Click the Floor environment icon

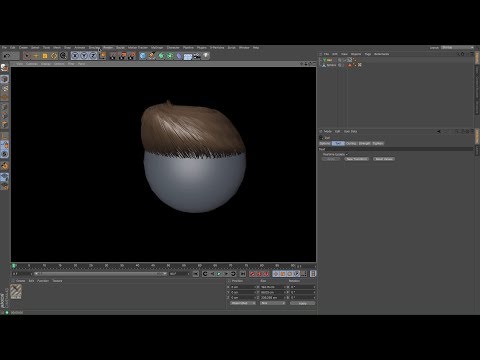188,56
